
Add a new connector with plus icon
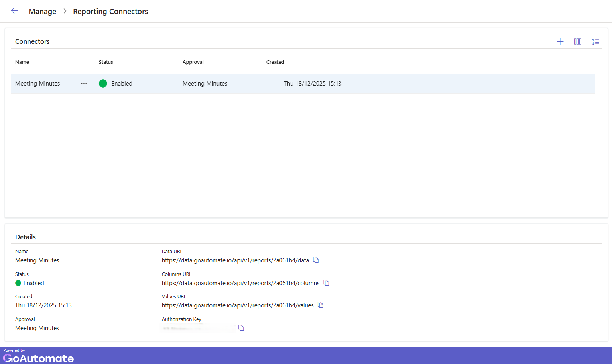(x=560, y=42)
